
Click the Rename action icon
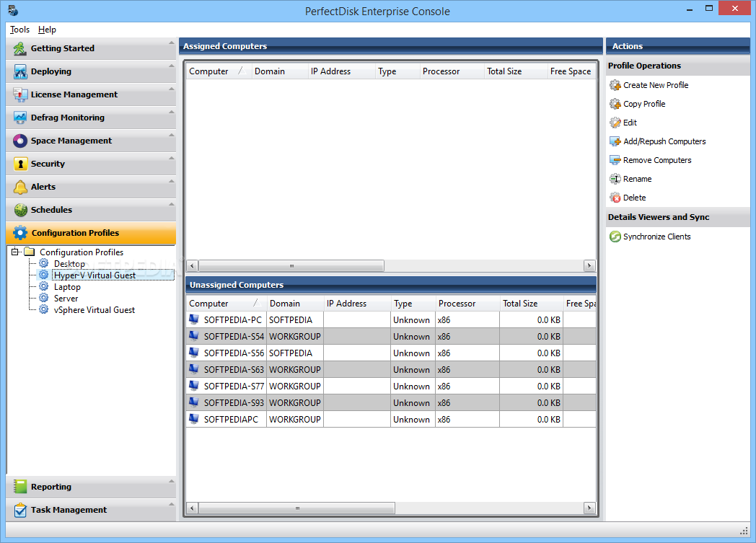click(x=615, y=180)
